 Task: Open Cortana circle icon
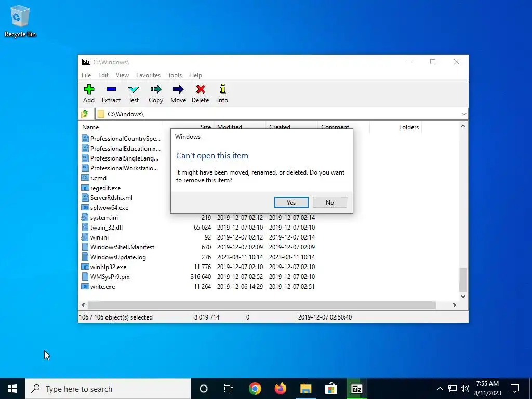point(204,389)
